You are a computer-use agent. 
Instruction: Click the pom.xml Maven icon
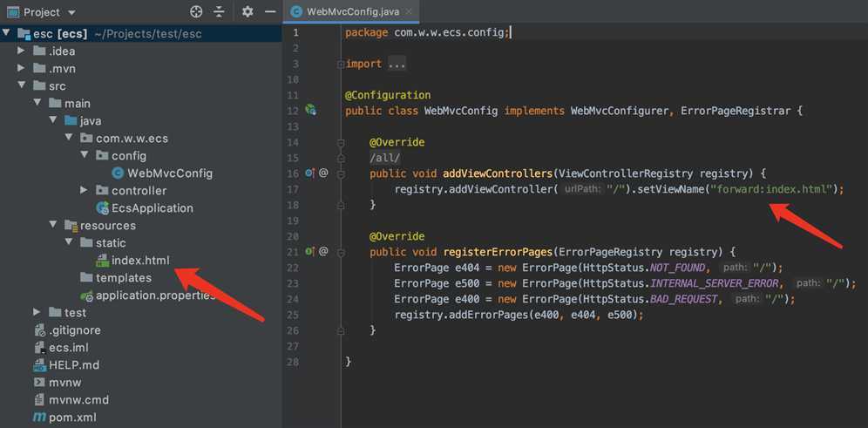(x=39, y=417)
